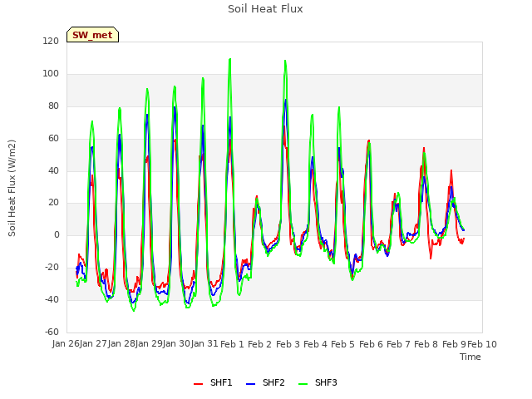Click the Feb 1 x-axis label
This screenshot has height=399, width=532.
[x=232, y=344]
